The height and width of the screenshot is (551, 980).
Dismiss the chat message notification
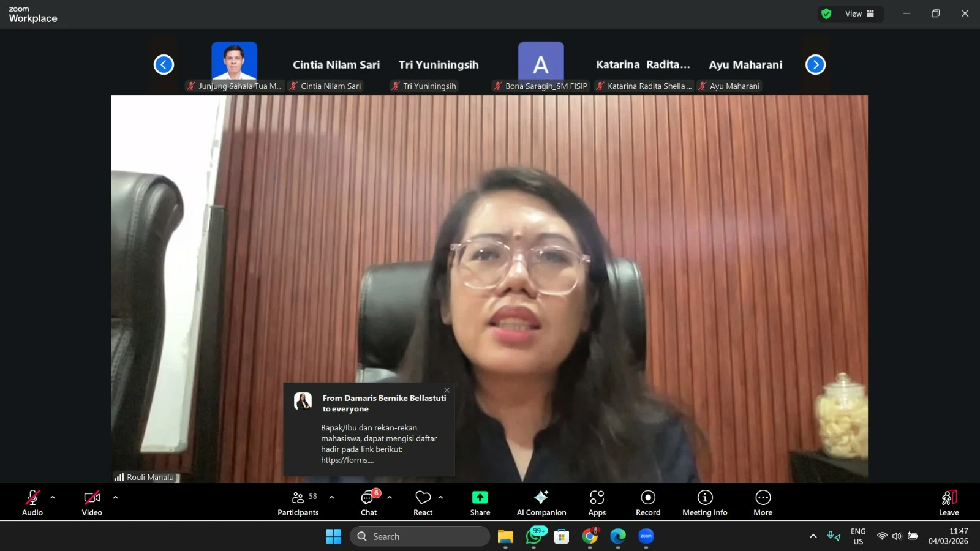447,390
